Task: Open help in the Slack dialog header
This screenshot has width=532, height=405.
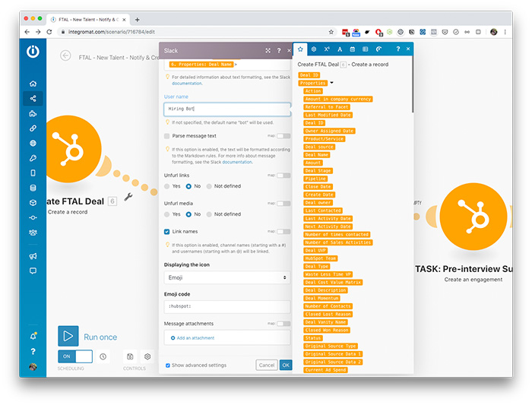Action: 279,51
